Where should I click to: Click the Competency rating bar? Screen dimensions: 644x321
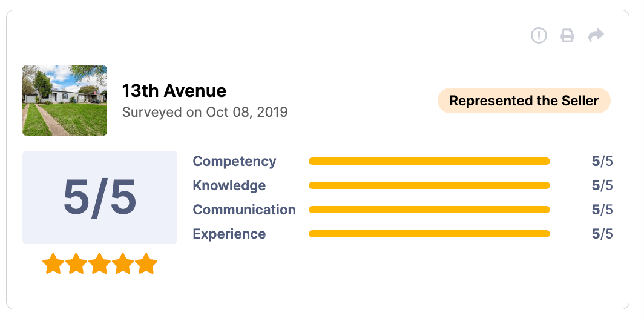pyautogui.click(x=429, y=161)
